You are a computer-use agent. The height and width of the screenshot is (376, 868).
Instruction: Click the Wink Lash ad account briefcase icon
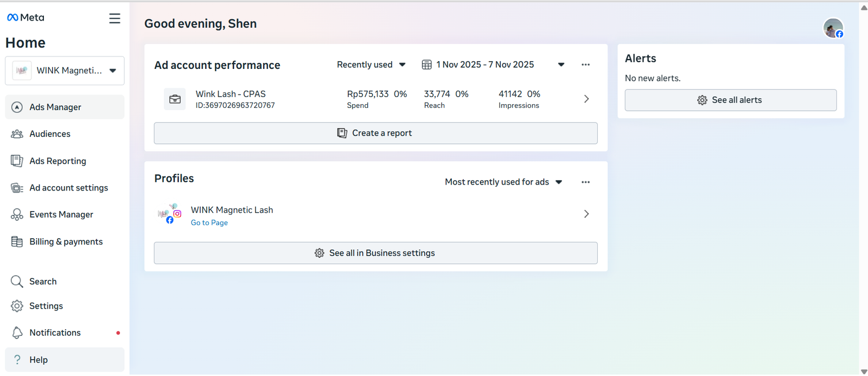tap(175, 99)
